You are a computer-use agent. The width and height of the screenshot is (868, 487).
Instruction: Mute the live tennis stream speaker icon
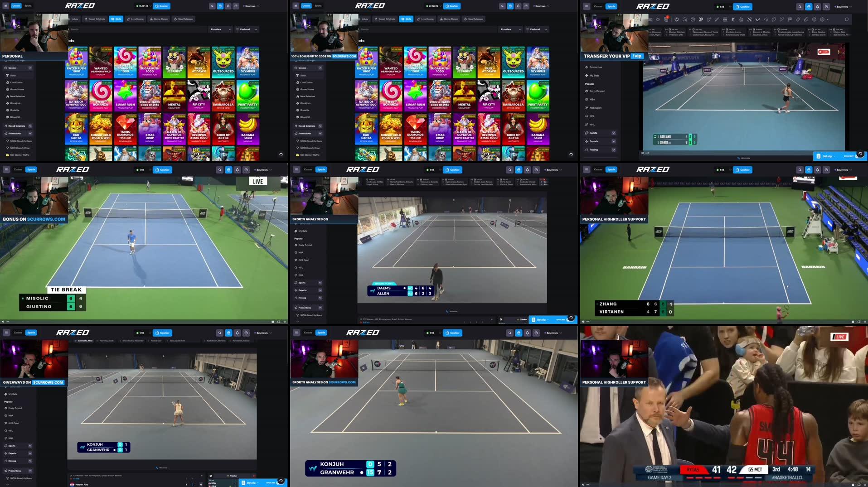tap(642, 153)
